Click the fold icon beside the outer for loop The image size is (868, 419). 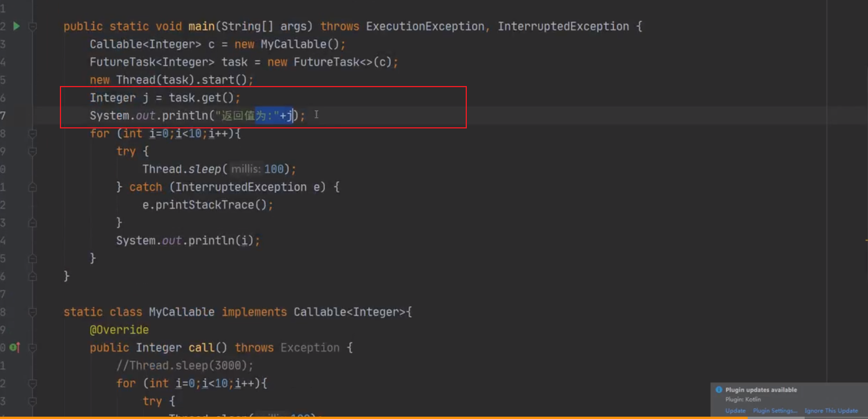[x=32, y=133]
